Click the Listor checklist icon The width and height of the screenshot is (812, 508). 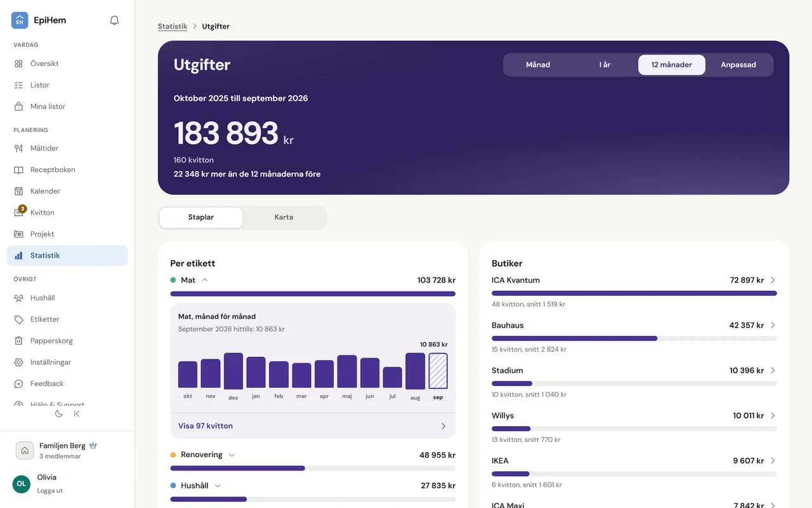coord(19,85)
